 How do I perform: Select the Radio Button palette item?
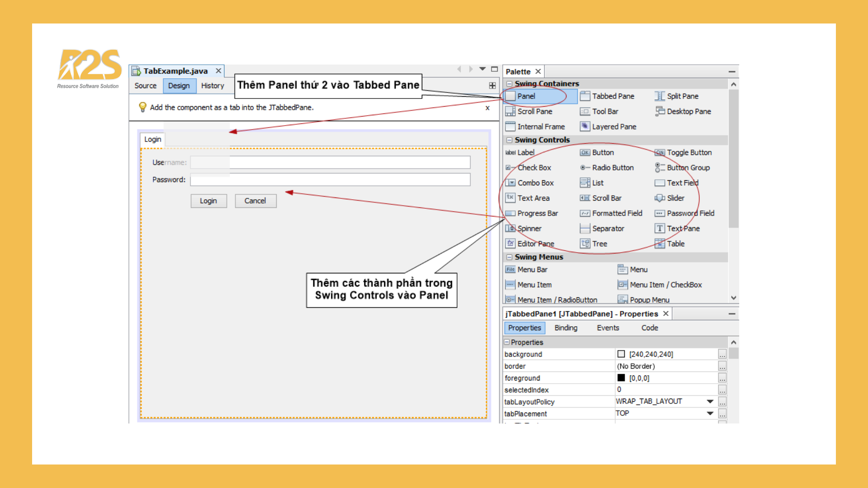pyautogui.click(x=613, y=168)
